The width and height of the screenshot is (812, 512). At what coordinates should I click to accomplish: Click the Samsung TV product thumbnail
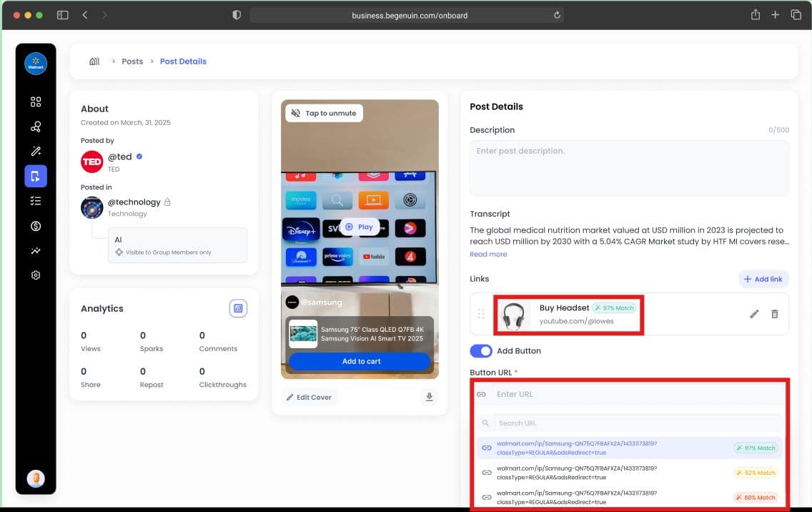pos(303,334)
